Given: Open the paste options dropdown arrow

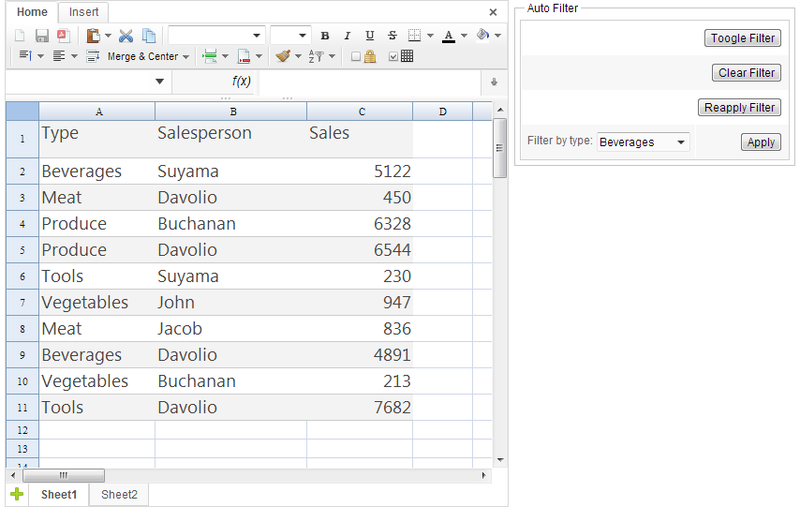Looking at the screenshot, I should click(108, 35).
